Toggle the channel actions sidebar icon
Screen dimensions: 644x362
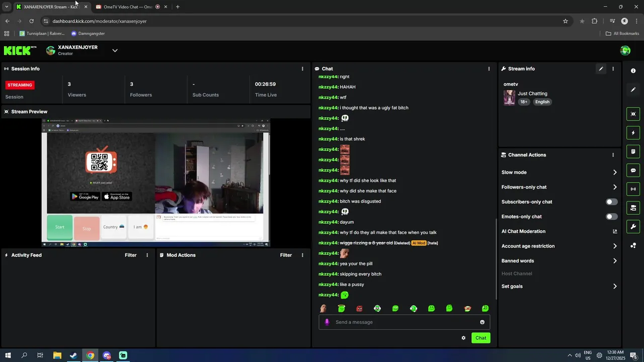(633, 208)
